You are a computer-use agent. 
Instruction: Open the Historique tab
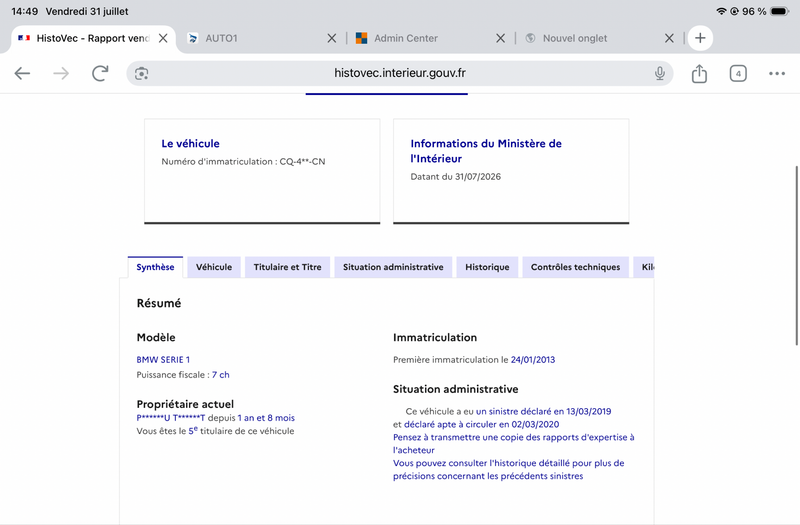(487, 267)
